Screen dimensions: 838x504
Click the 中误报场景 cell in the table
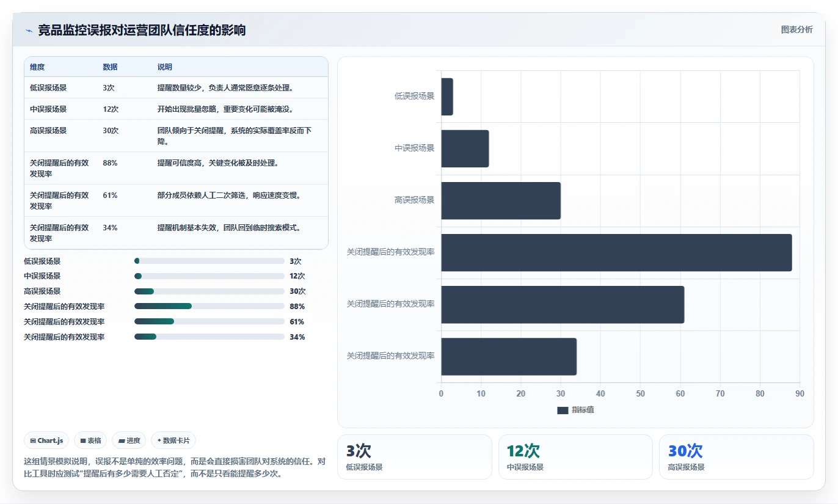click(48, 109)
